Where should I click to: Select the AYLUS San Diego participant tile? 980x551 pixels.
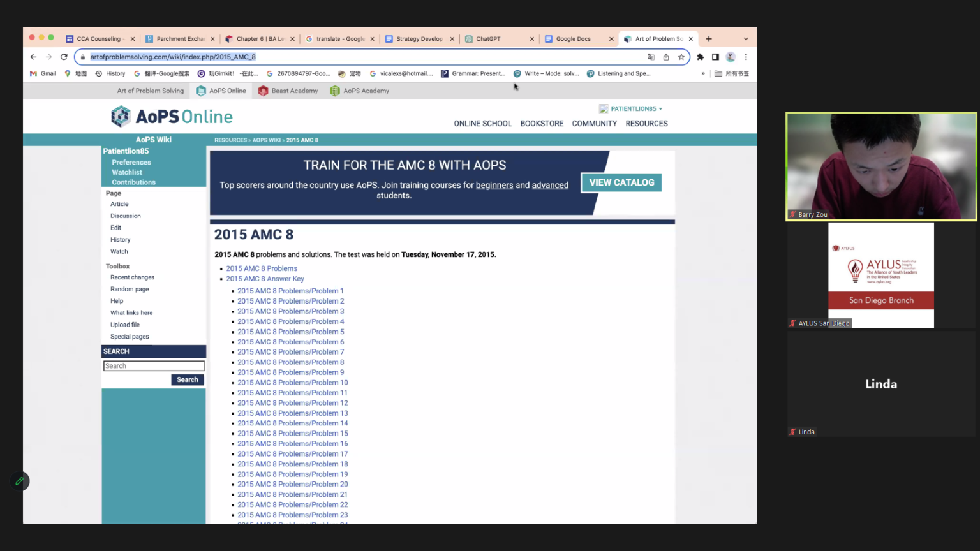click(881, 275)
